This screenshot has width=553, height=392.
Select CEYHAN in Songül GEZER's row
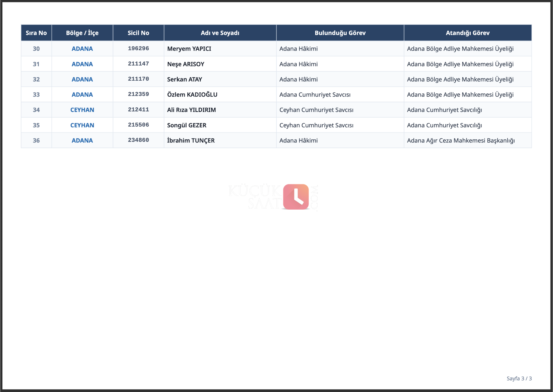[82, 125]
